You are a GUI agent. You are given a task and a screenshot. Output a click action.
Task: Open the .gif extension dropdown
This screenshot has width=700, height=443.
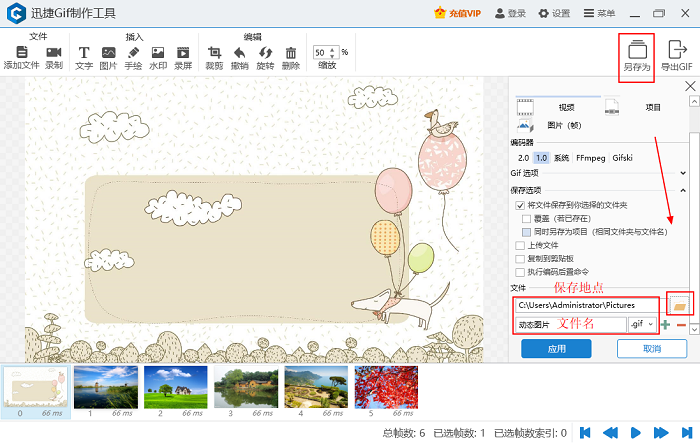(x=642, y=325)
